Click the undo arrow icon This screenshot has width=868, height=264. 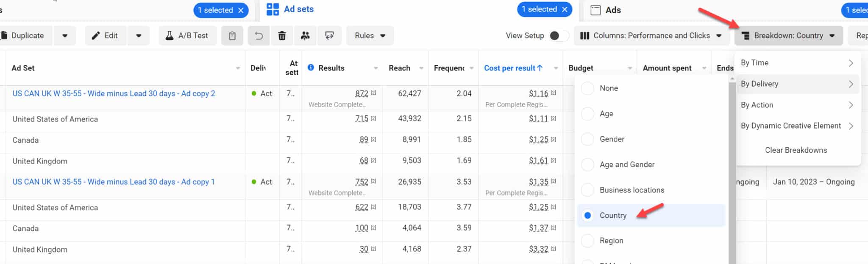(259, 36)
